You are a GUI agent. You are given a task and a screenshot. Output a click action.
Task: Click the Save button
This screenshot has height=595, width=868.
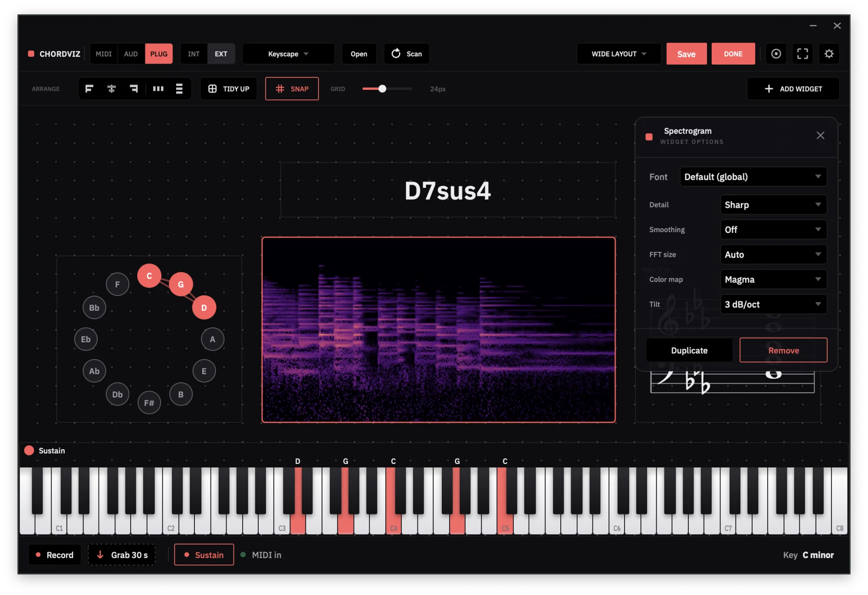point(686,54)
